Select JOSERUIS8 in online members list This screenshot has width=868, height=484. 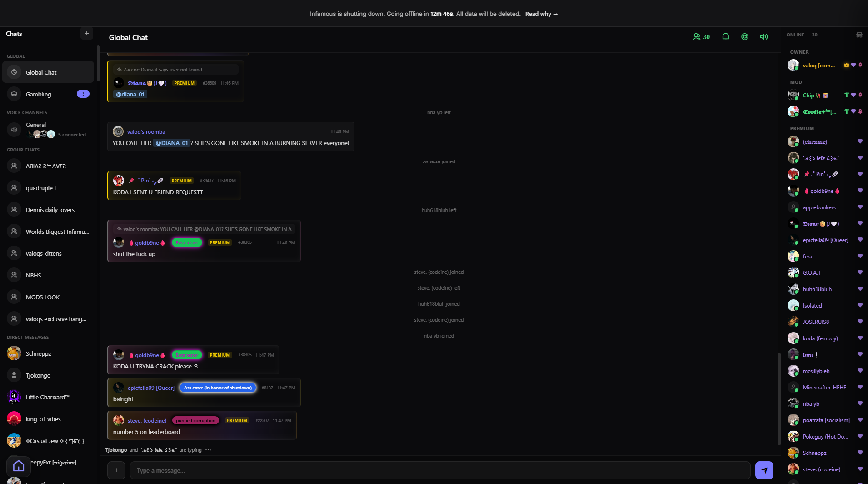point(825,322)
